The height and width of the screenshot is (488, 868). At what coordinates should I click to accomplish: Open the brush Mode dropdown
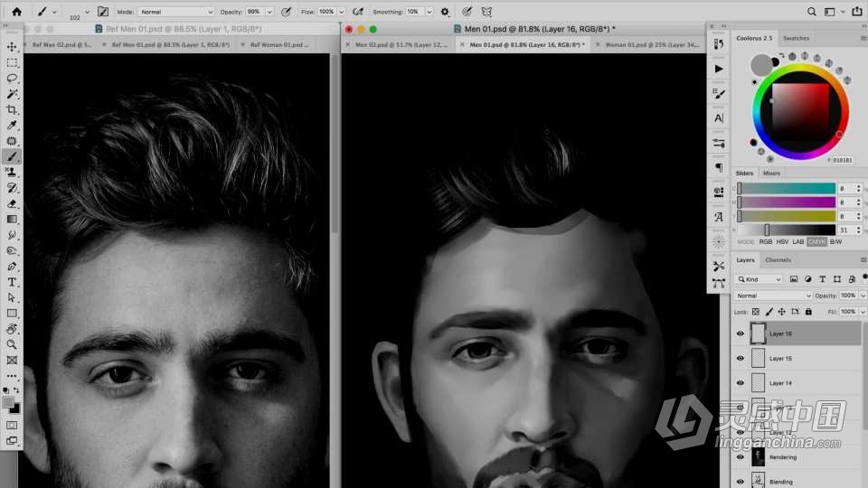[175, 12]
